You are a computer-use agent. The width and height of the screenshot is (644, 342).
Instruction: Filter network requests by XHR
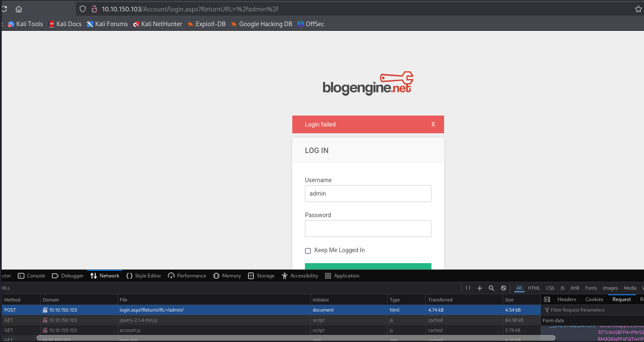pyautogui.click(x=574, y=288)
